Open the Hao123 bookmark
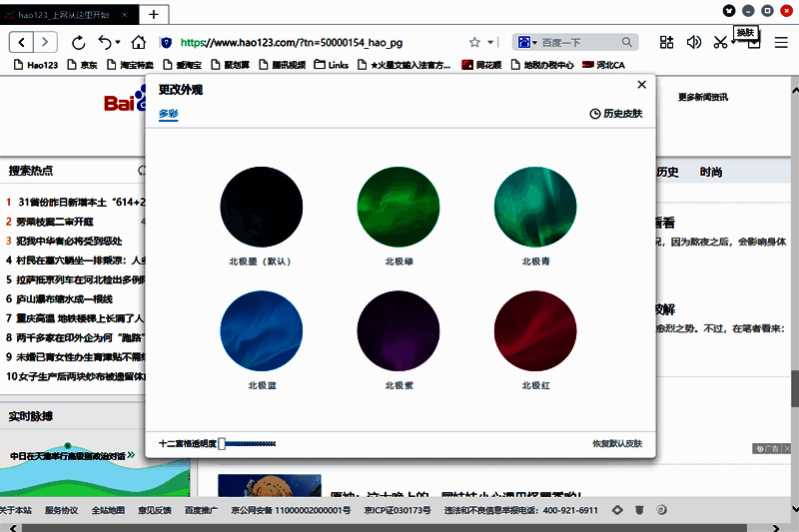Viewport: 799px width, 532px height. click(x=36, y=65)
